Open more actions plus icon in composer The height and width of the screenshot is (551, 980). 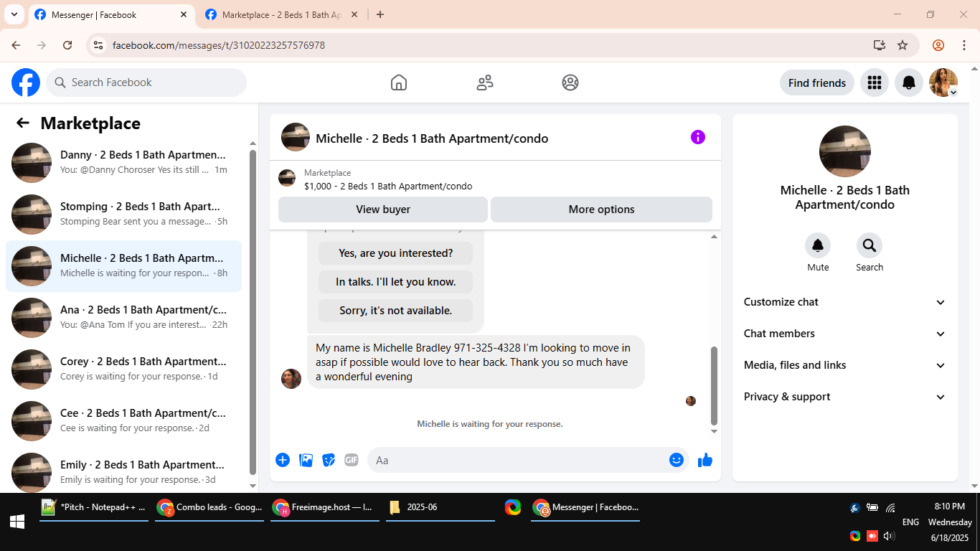[283, 460]
